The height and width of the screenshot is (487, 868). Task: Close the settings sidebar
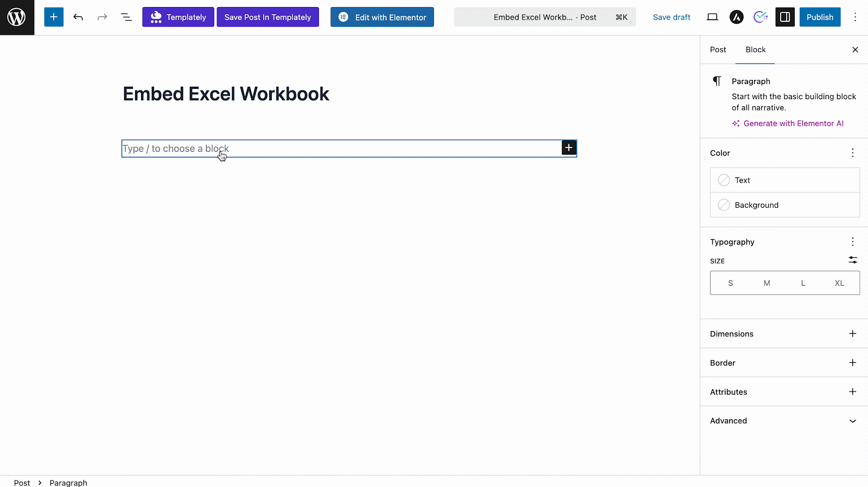[855, 49]
